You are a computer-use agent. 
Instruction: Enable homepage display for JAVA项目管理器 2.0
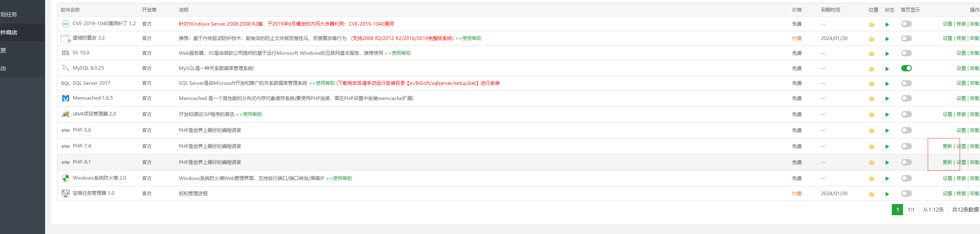click(x=906, y=114)
